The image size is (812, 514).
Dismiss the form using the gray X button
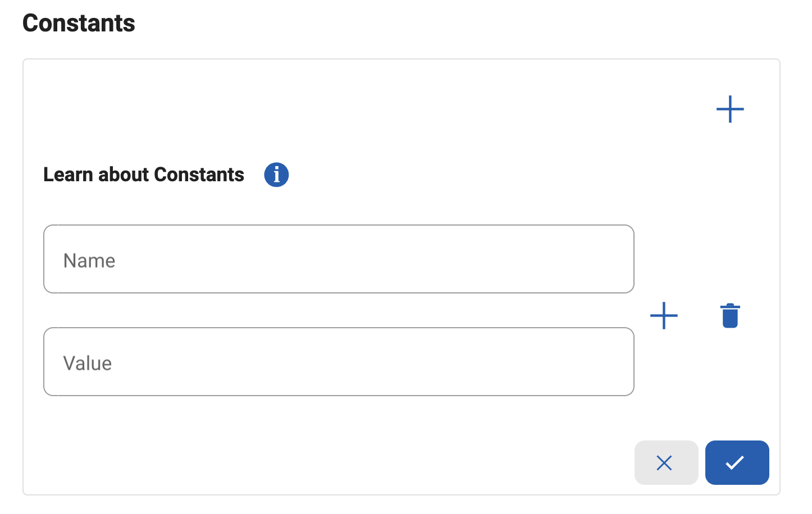tap(666, 462)
